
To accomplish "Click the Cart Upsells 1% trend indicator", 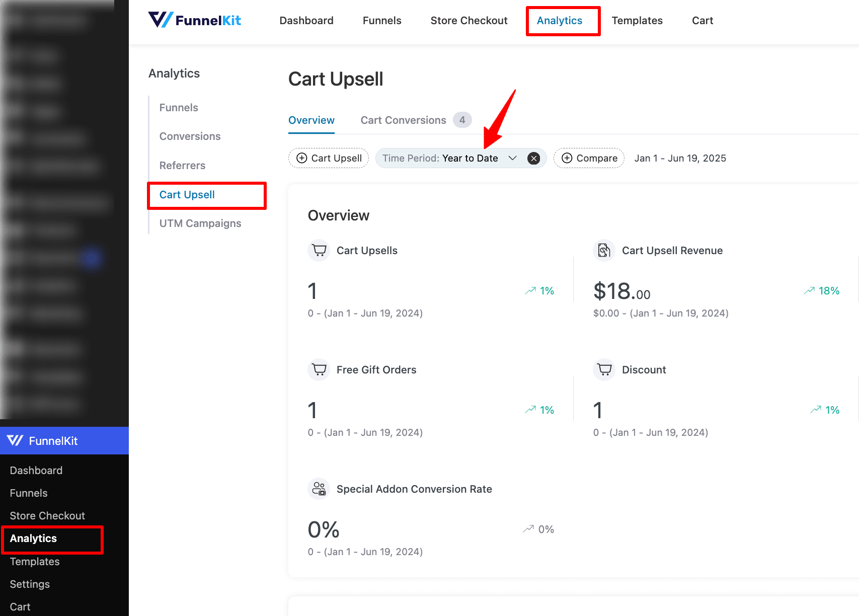I will click(x=539, y=291).
